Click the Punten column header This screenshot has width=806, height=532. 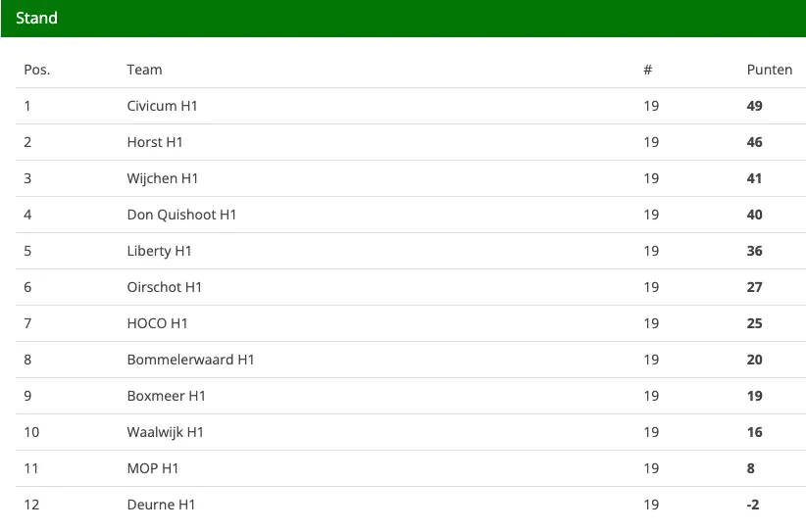pos(769,70)
